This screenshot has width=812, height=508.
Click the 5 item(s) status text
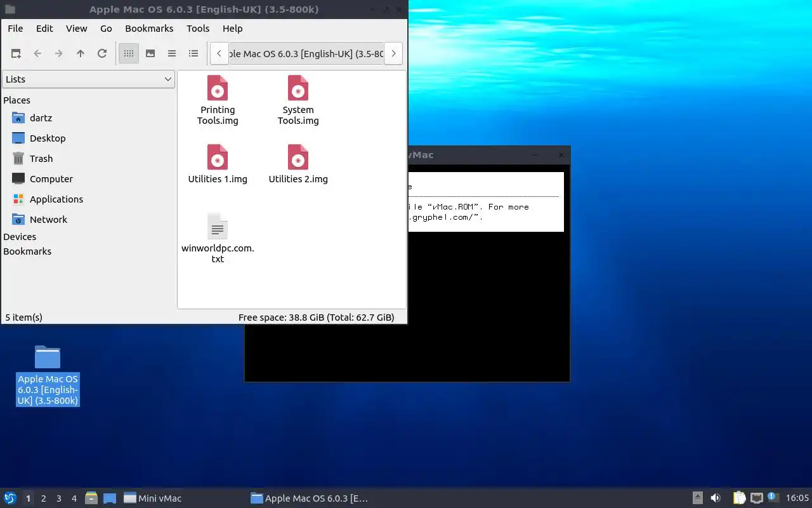tap(24, 317)
